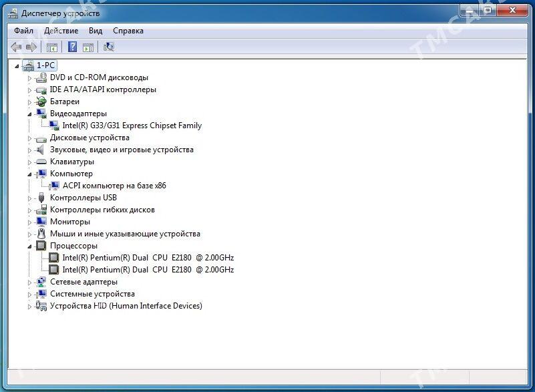Screen dimensions: 535x392
Task: Click the Intel G33/G31 adapter device icon
Action: 54,126
